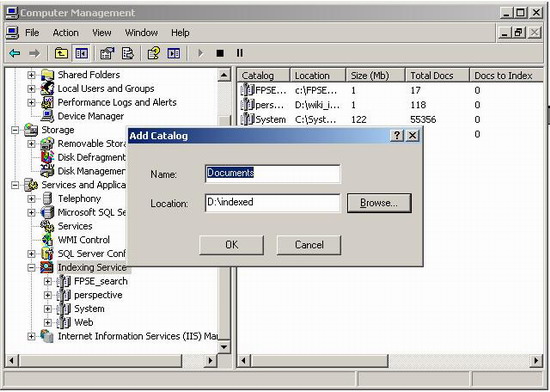This screenshot has height=392, width=550.
Task: Close the Add Catalog dialog
Action: tap(412, 136)
